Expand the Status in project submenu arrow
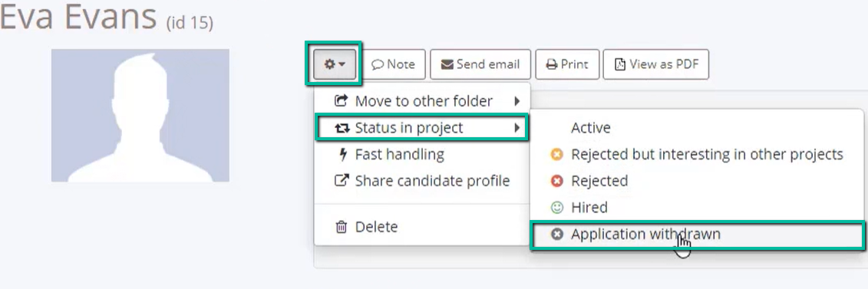 click(517, 128)
